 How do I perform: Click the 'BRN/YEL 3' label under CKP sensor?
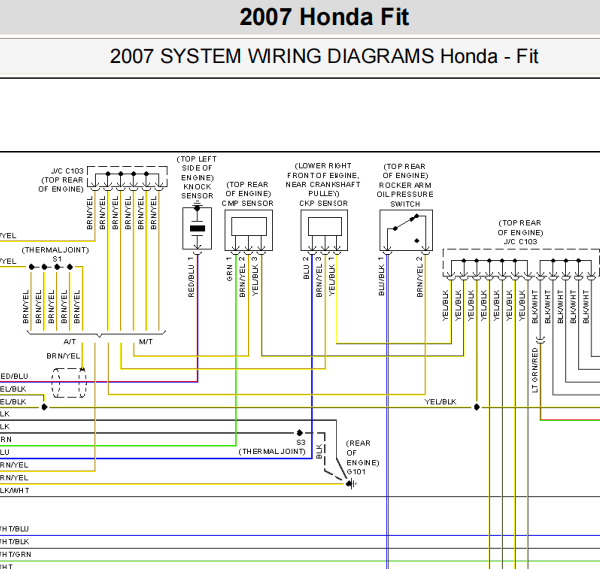(x=318, y=277)
